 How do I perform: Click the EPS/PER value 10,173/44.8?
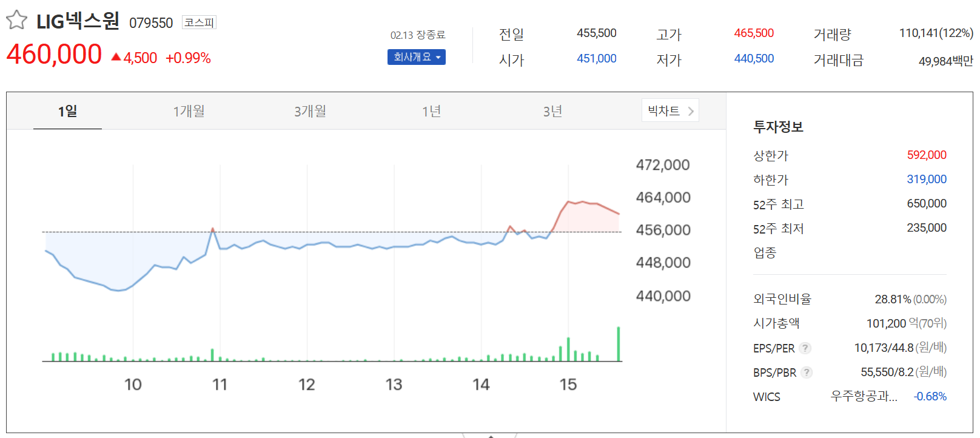884,348
